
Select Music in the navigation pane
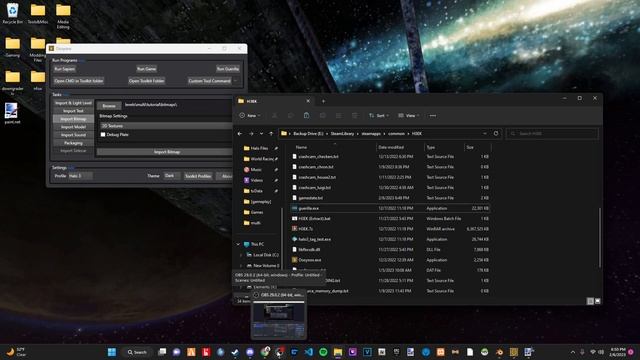tap(253, 169)
